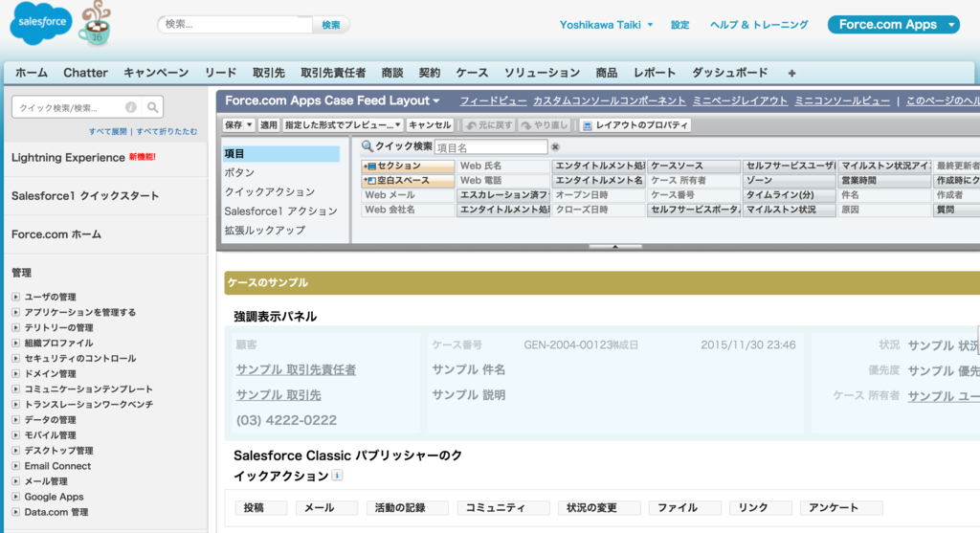Open the preview-as (指定した形式でプレビュー) dropdown
The height and width of the screenshot is (533, 980).
coord(343,125)
